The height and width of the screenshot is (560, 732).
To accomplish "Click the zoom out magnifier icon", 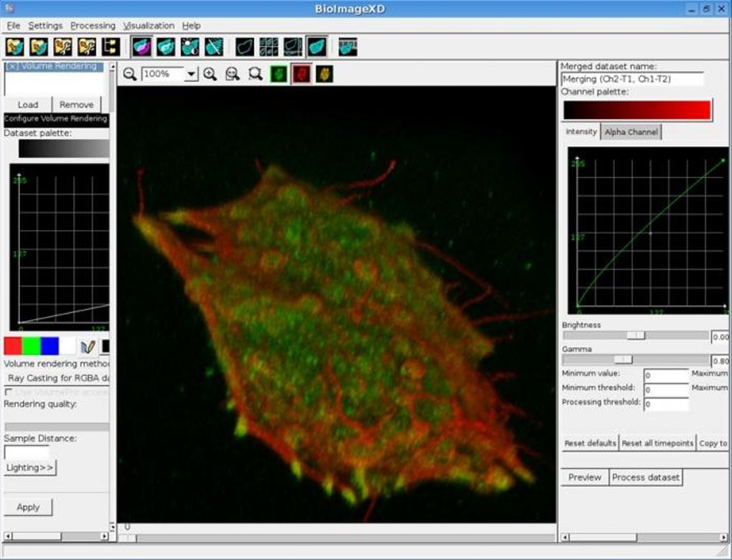I will 129,73.
